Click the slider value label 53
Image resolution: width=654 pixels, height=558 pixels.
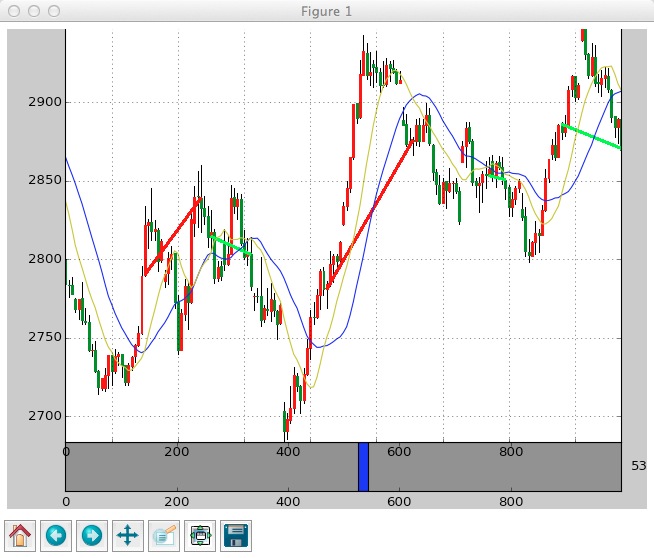pyautogui.click(x=639, y=466)
